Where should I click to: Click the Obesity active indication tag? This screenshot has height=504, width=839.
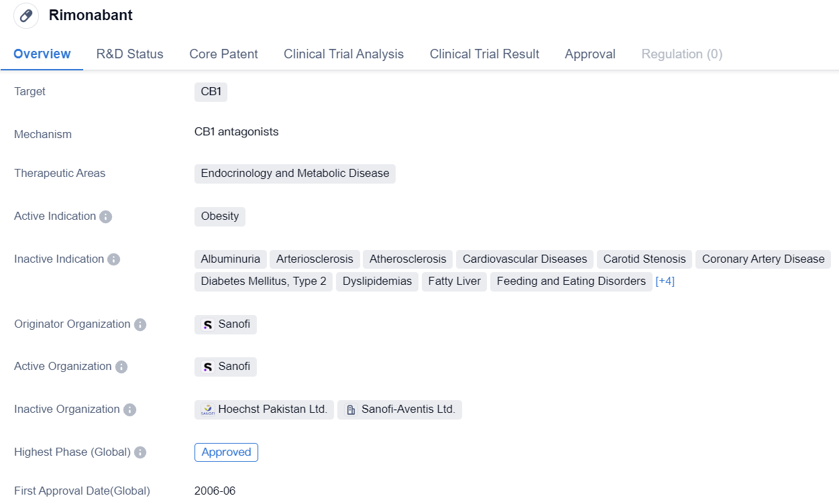(x=219, y=216)
